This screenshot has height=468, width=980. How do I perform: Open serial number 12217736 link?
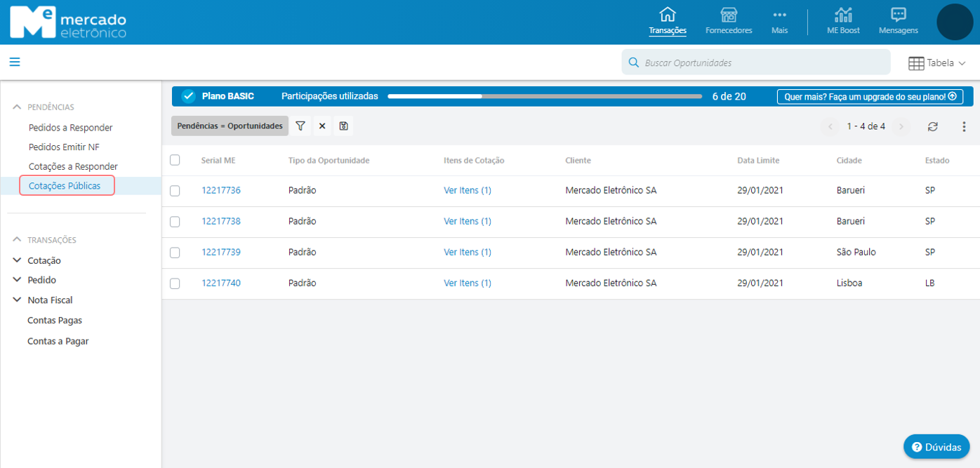221,190
